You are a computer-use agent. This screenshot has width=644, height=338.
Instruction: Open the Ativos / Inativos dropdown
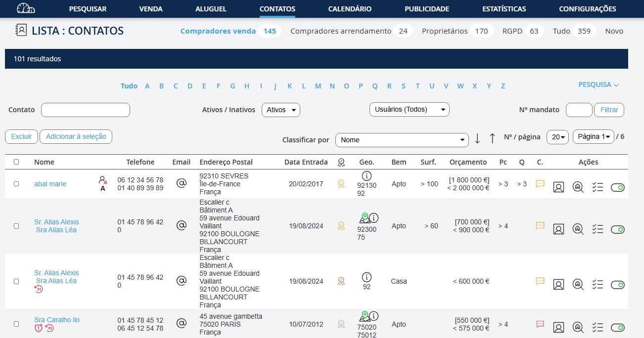280,110
